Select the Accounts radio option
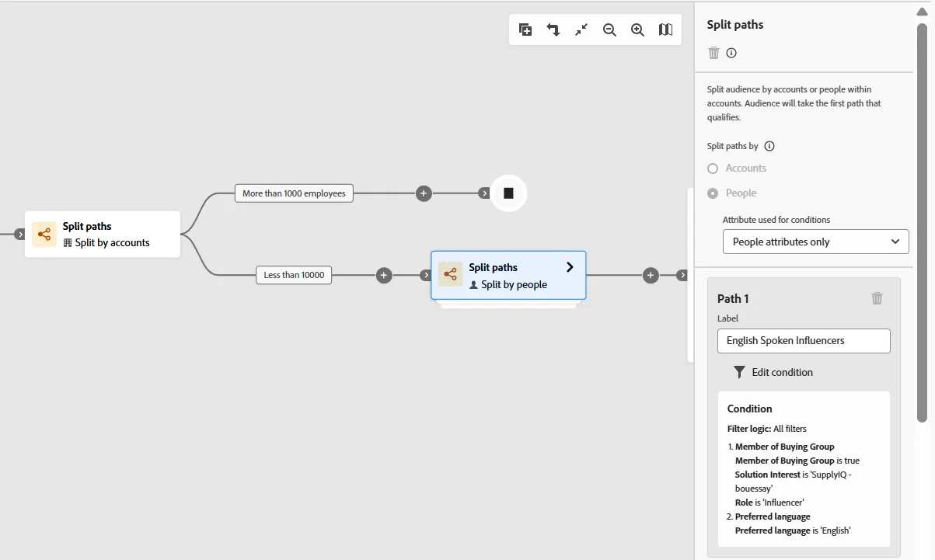Viewport: 935px width, 560px height. point(713,169)
